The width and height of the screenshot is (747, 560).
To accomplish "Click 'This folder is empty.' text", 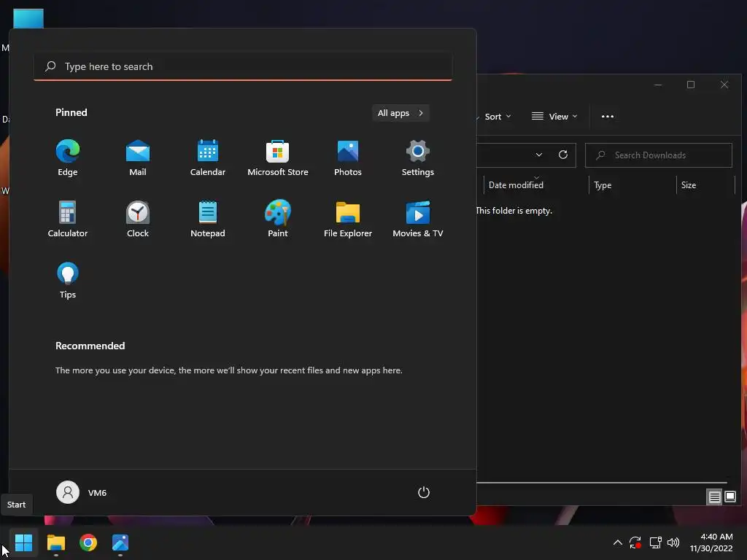I will click(x=514, y=211).
